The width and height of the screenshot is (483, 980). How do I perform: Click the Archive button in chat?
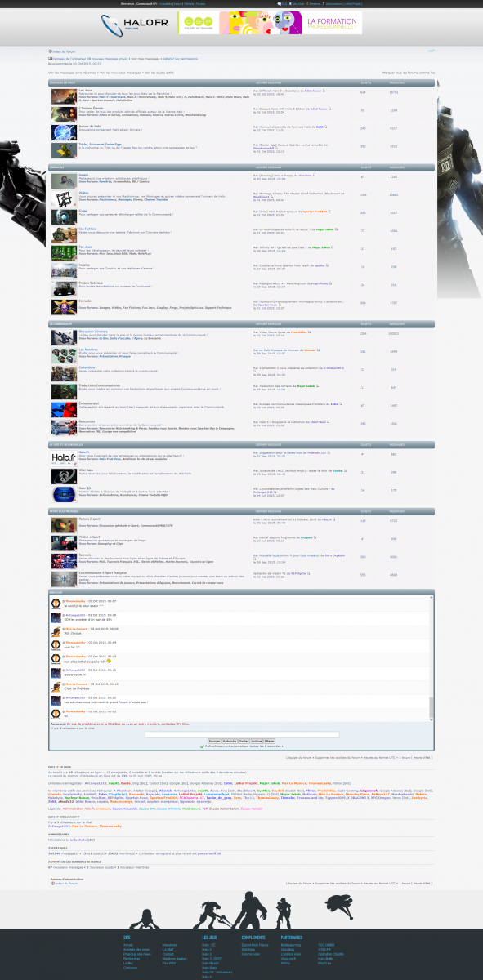click(257, 741)
